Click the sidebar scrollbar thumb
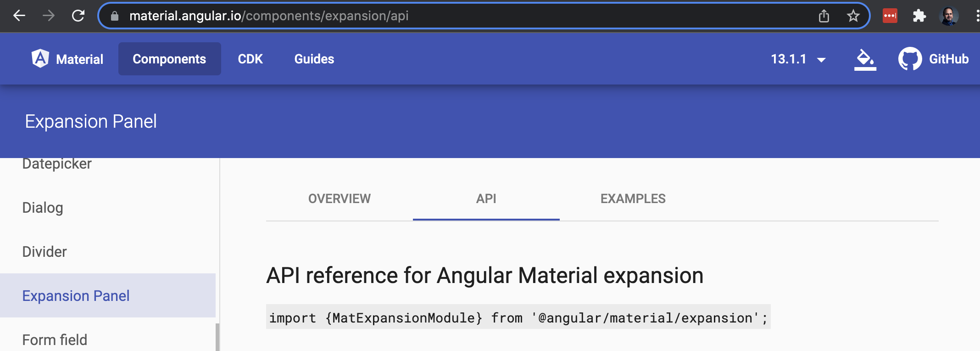 pyautogui.click(x=217, y=337)
